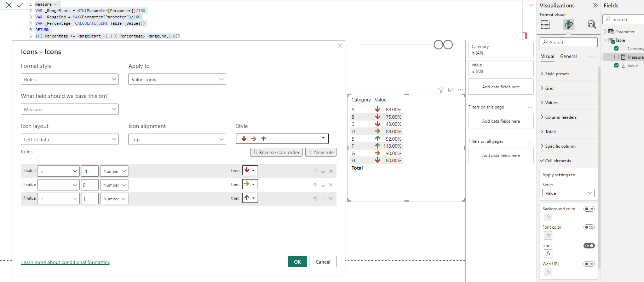Open the icon Style dropdown with arrows
The image size is (644, 282).
click(282, 139)
